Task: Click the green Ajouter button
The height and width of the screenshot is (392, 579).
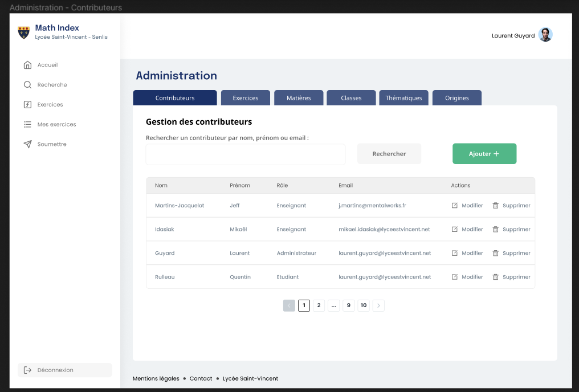Action: click(484, 154)
